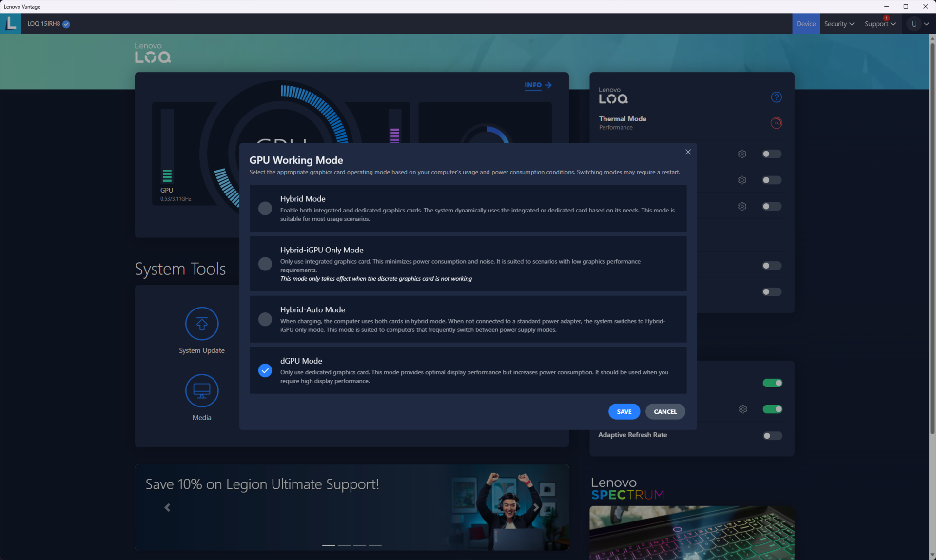Viewport: 936px width, 560px height.
Task: Open the Media tool icon
Action: point(201,390)
